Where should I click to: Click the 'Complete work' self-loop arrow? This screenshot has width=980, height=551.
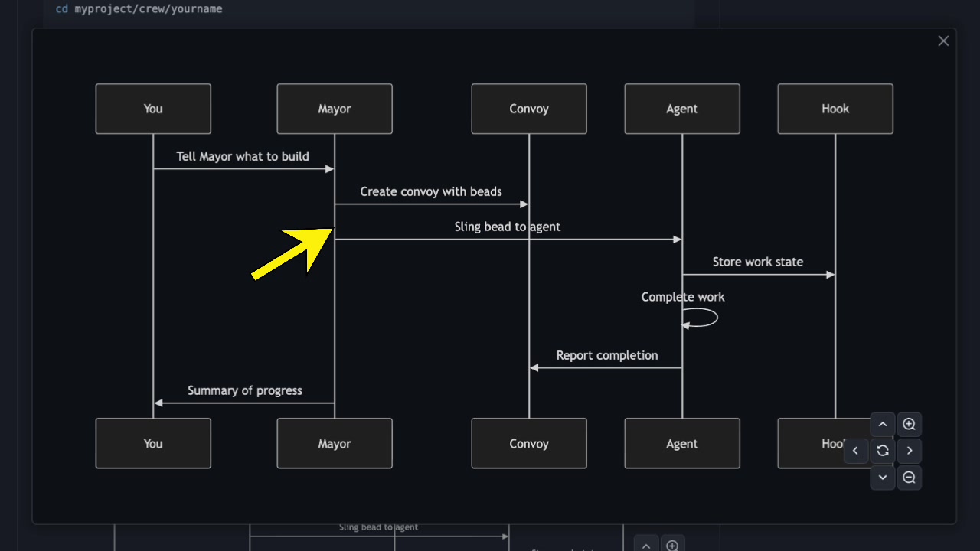click(699, 316)
